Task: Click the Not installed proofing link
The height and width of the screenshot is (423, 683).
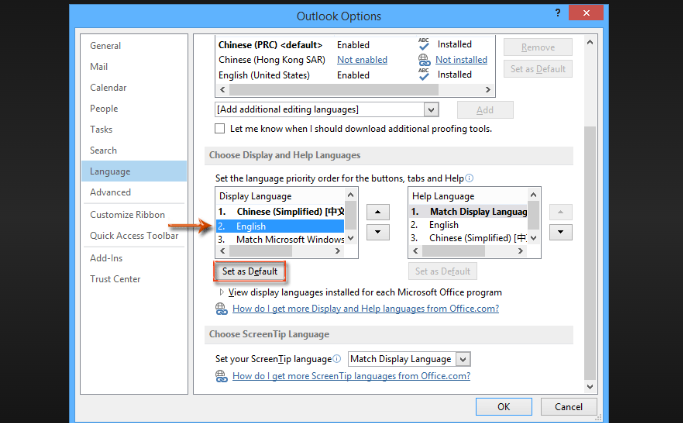Action: [x=461, y=60]
